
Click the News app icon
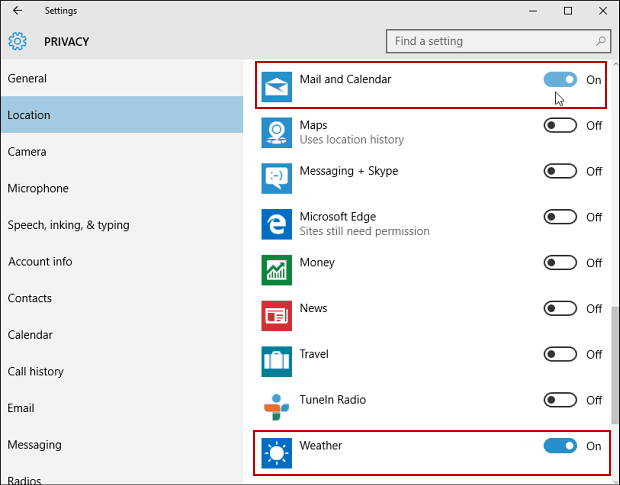click(x=276, y=316)
